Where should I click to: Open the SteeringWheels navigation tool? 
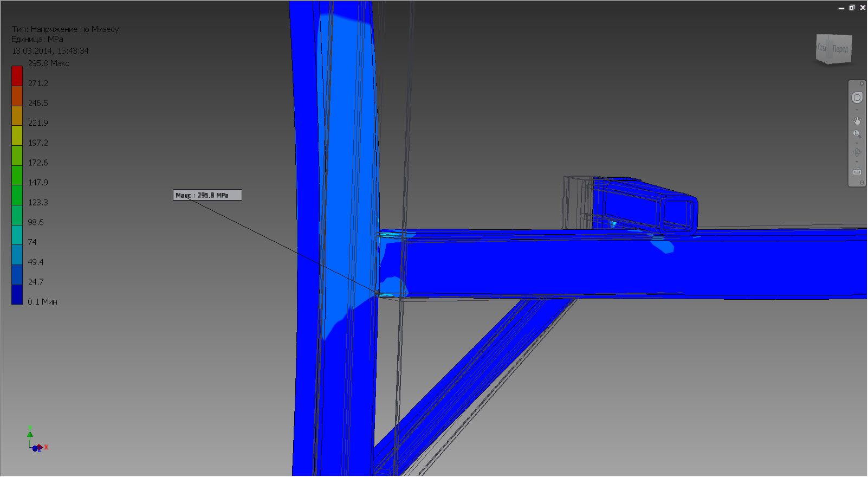857,98
